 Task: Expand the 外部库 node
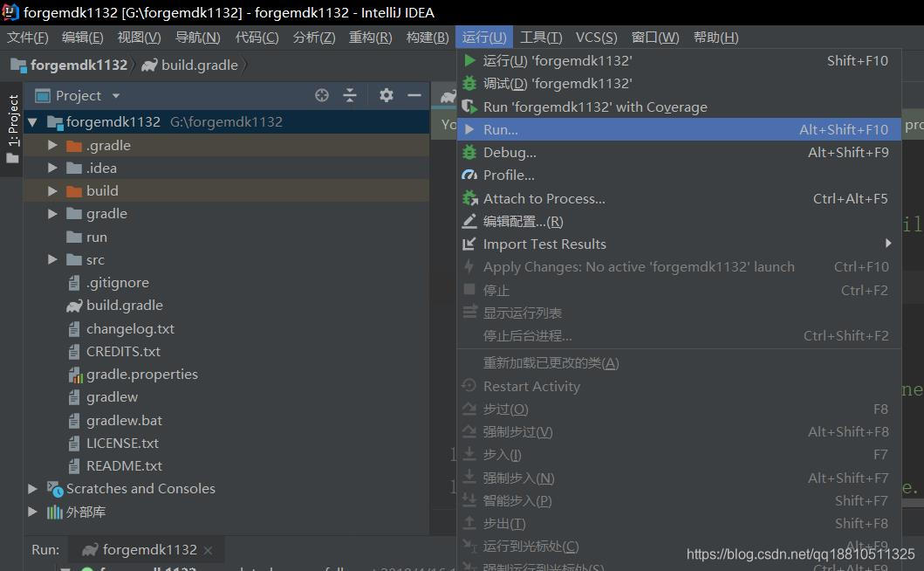[x=33, y=512]
